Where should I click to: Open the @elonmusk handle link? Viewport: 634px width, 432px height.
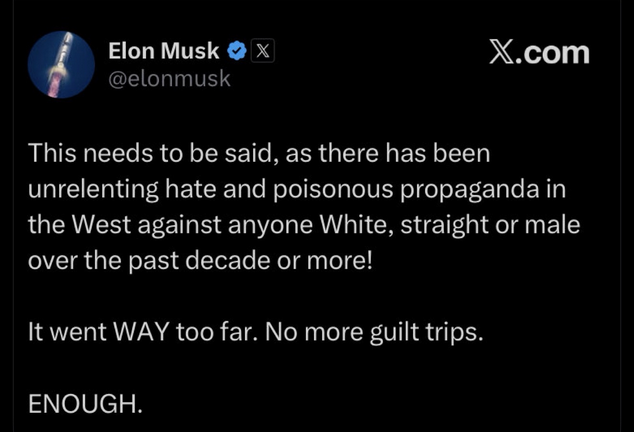tap(169, 78)
